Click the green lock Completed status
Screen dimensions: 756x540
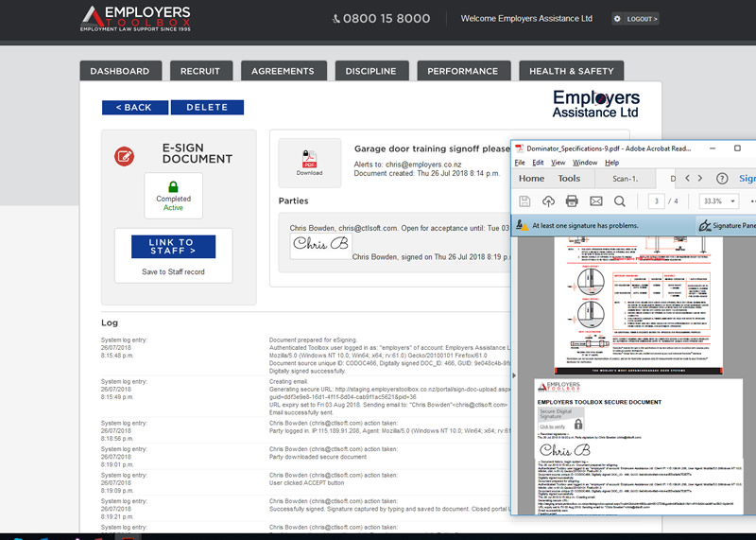coord(173,195)
